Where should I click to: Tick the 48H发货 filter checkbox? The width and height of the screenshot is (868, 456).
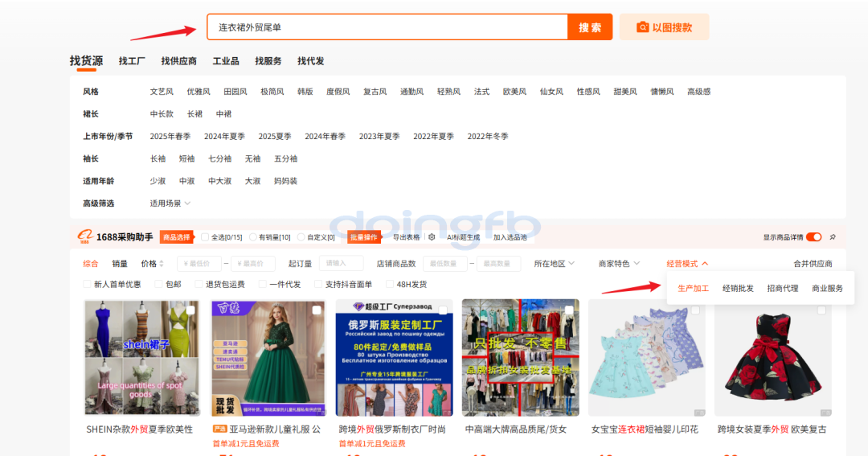tap(390, 284)
